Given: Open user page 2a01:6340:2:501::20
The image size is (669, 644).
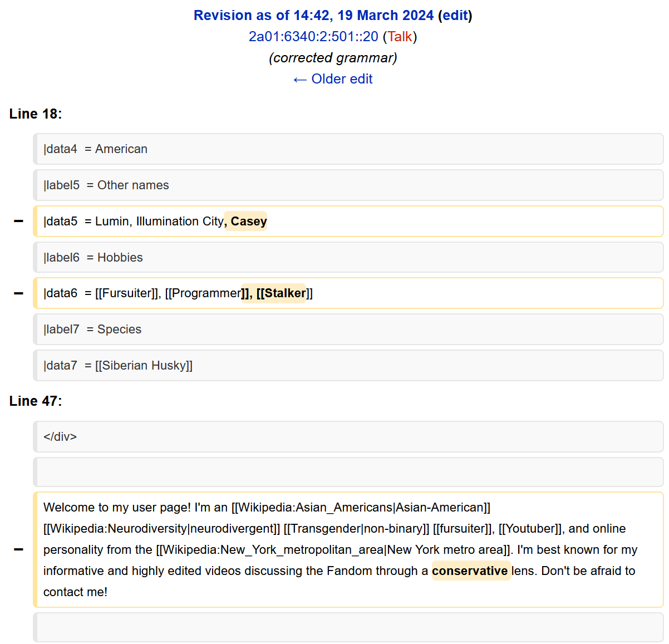Looking at the screenshot, I should click(313, 37).
